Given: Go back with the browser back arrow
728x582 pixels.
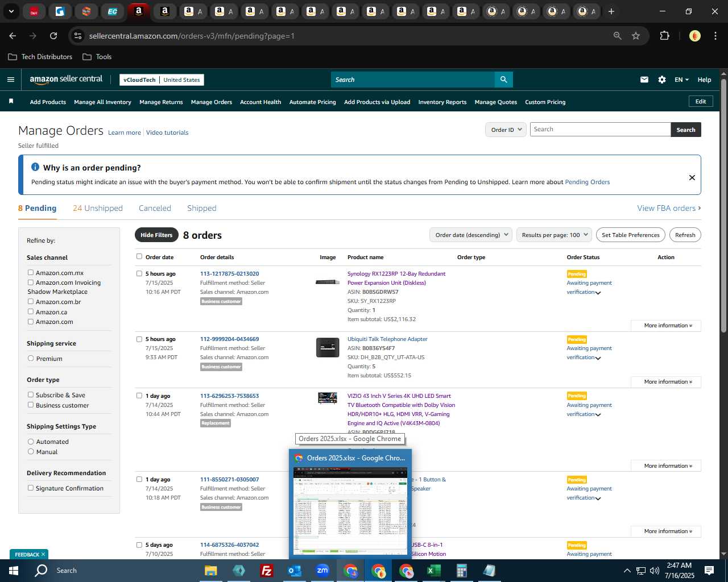Looking at the screenshot, I should point(13,36).
